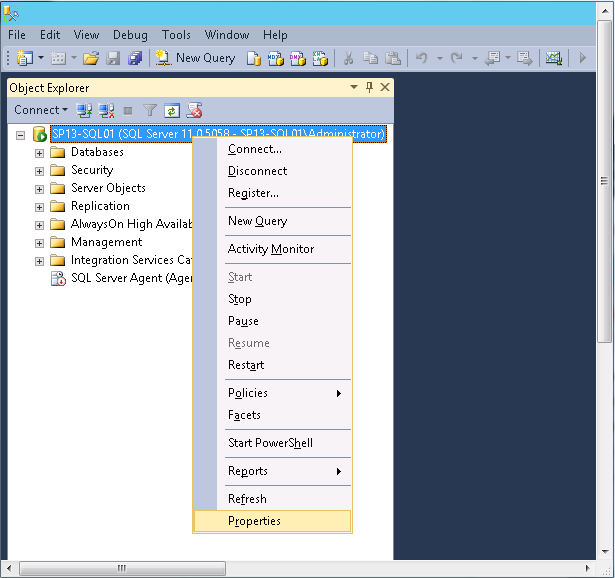Choose Start PowerShell in the context menu
Screen dimensions: 615x578
[273, 443]
